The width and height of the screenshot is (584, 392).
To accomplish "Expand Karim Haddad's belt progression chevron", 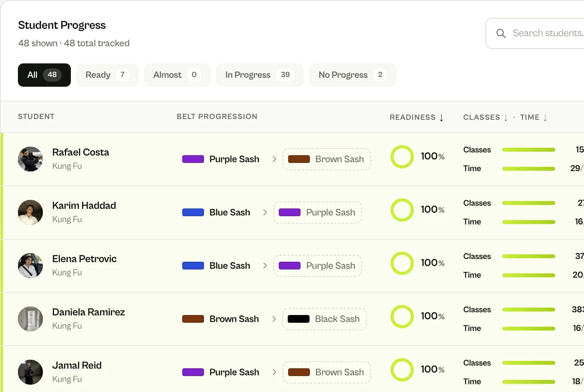I will 265,212.
